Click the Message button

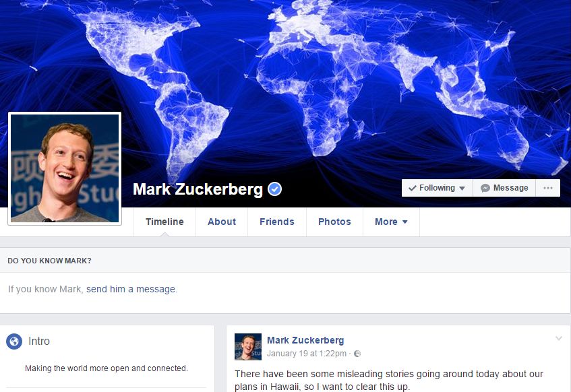pyautogui.click(x=504, y=188)
